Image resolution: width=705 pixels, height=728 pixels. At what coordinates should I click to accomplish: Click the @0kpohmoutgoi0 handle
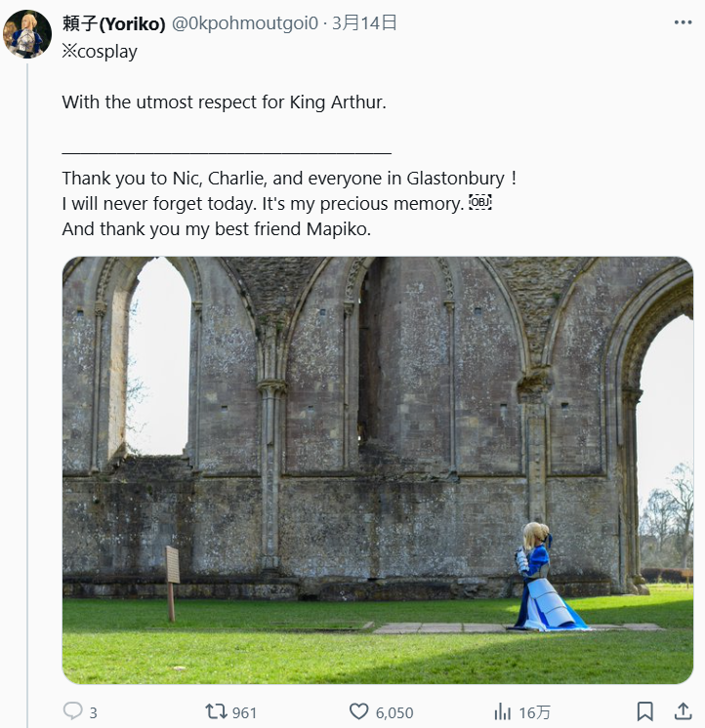point(246,23)
